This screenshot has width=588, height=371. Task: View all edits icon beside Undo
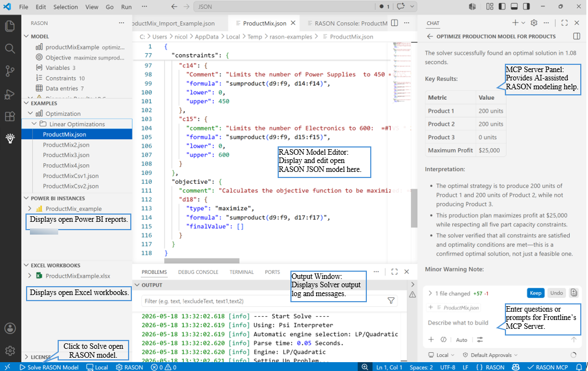coord(574,293)
